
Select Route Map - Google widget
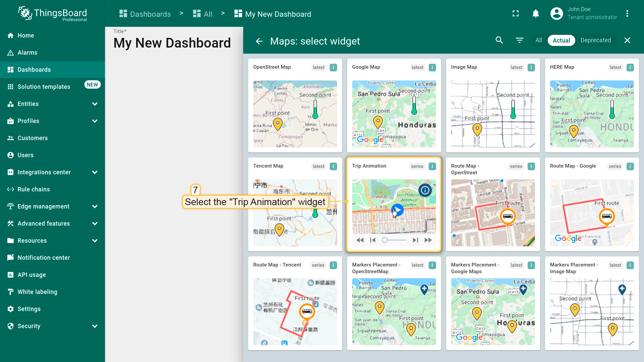592,204
